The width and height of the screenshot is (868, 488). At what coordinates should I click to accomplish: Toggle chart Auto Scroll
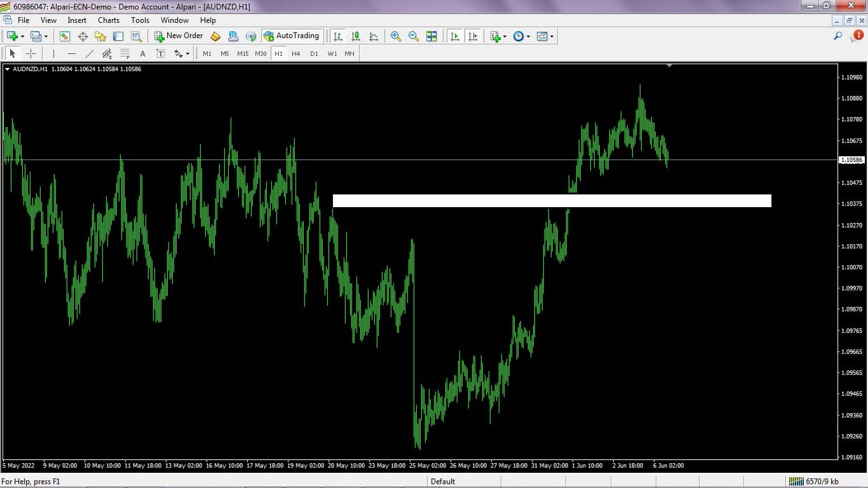pos(455,36)
